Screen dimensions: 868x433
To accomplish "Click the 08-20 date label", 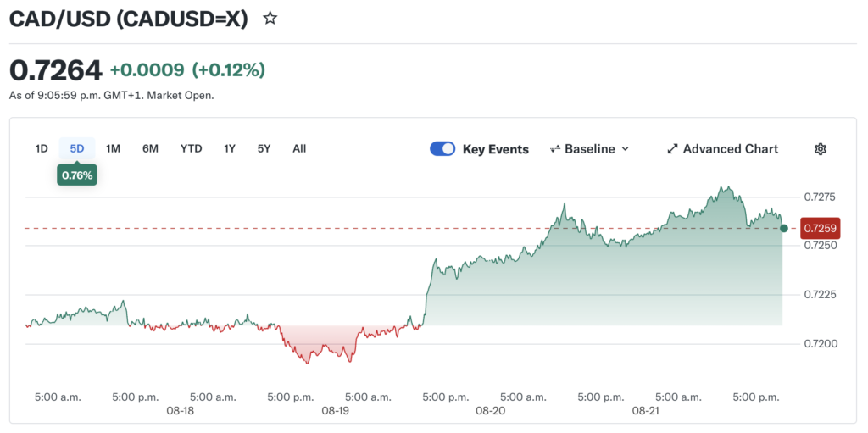I will pyautogui.click(x=491, y=412).
